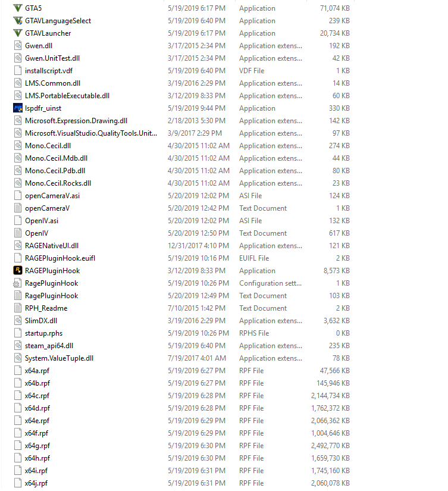The width and height of the screenshot is (448, 491).
Task: Select the RagePluginHook text document name
Action: (x=52, y=296)
